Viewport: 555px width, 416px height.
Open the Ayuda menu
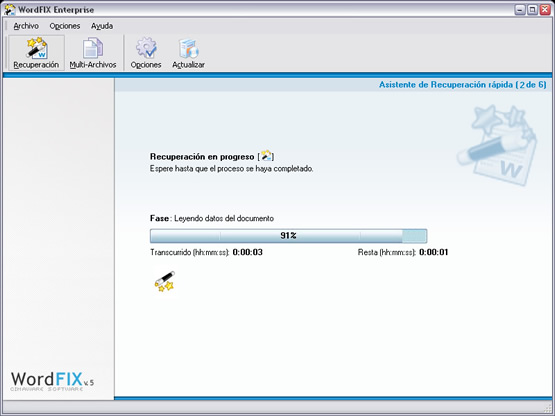pos(102,26)
